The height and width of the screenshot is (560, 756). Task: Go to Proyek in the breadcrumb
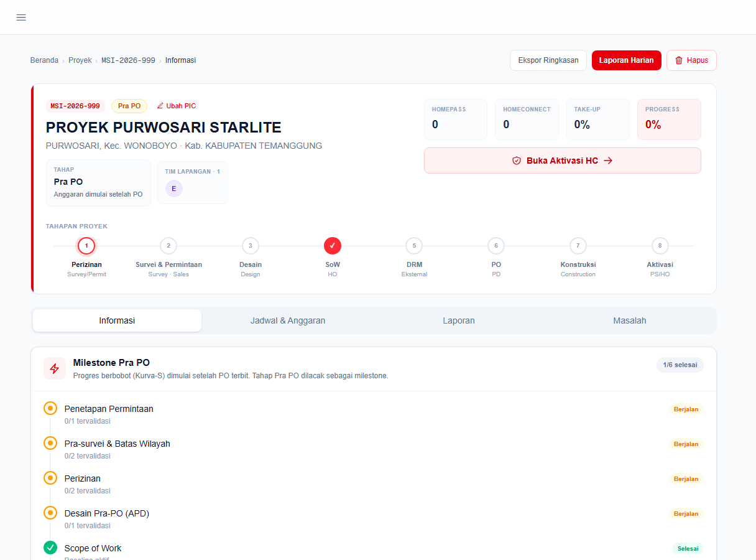click(80, 60)
